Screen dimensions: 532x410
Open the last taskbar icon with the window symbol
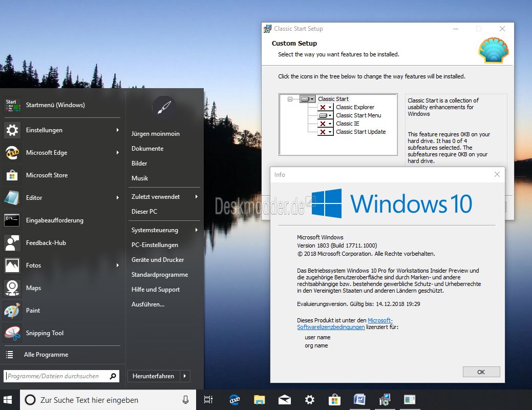pos(410,400)
